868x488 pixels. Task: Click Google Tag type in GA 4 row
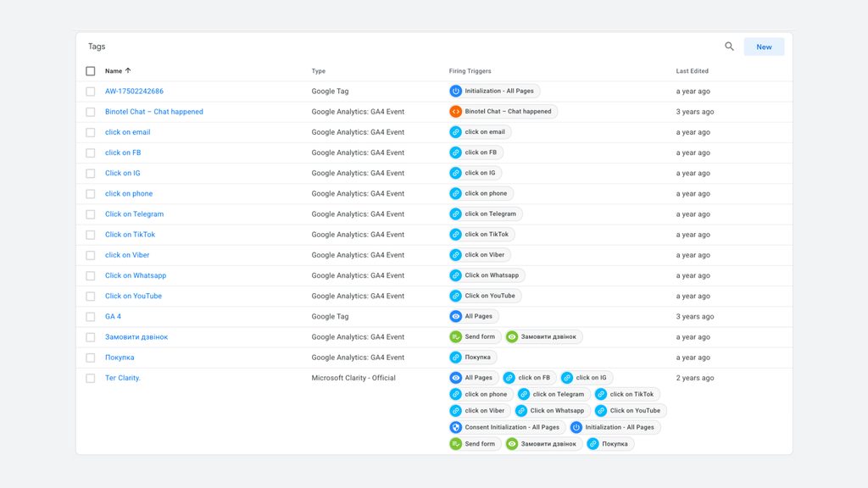330,317
